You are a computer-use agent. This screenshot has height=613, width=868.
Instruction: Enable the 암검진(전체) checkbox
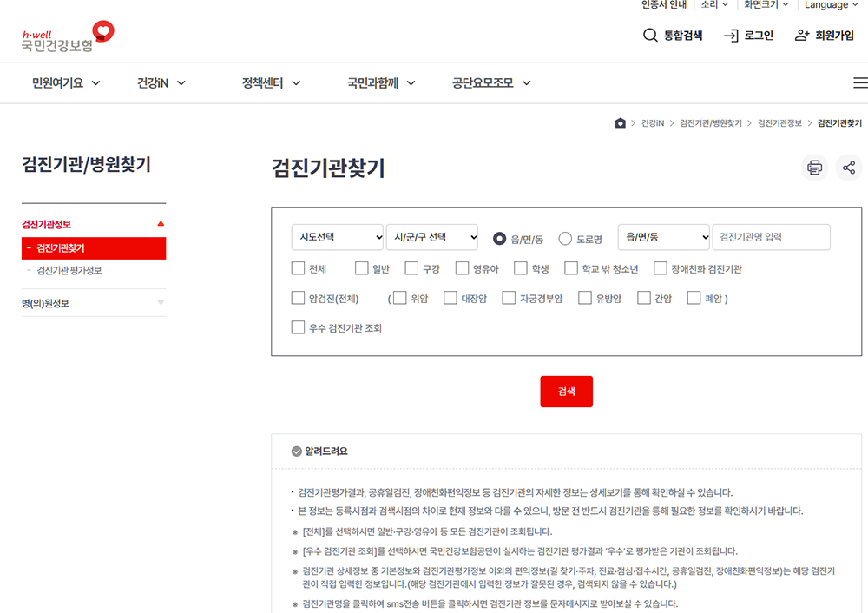297,298
